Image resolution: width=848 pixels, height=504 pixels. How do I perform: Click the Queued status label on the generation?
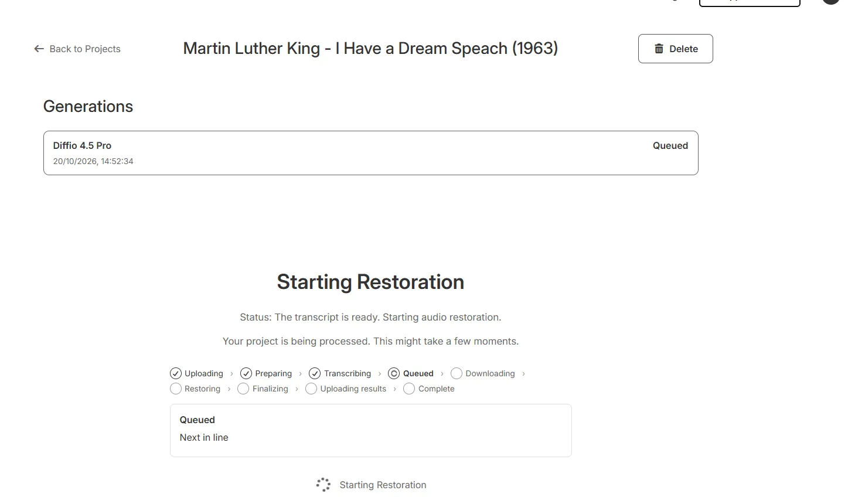[670, 145]
